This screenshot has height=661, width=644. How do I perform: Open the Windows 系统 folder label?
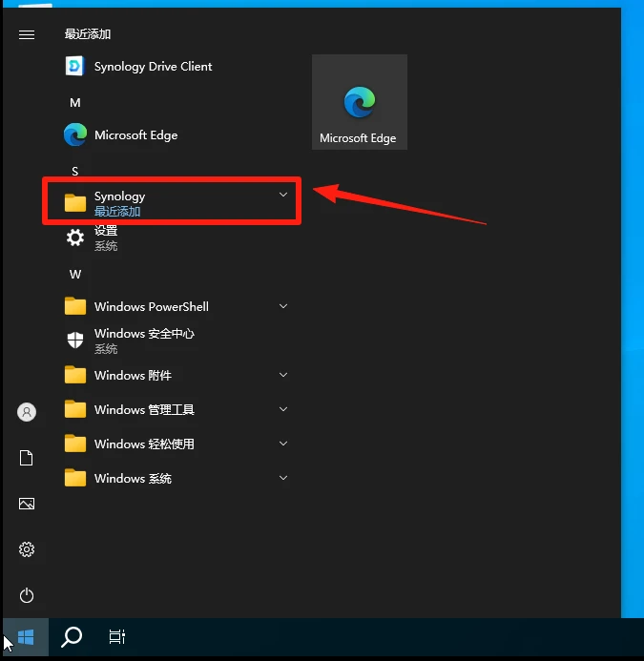coord(133,479)
